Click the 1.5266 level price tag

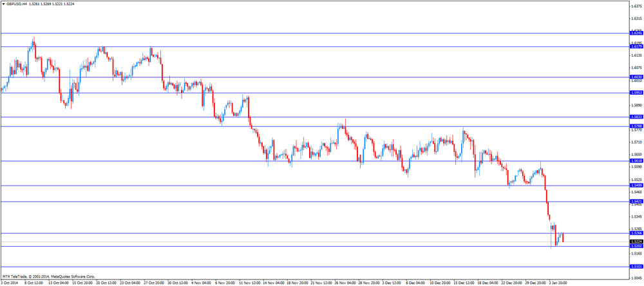[x=636, y=233]
